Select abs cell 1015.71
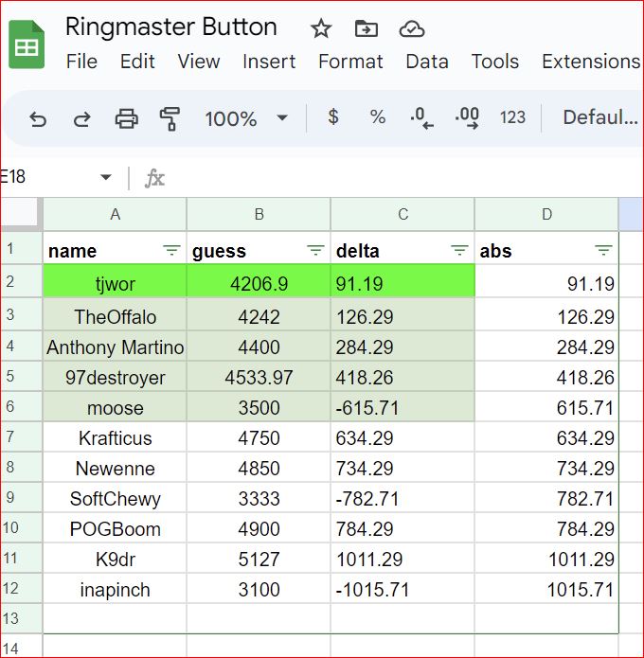The image size is (644, 658). point(546,588)
